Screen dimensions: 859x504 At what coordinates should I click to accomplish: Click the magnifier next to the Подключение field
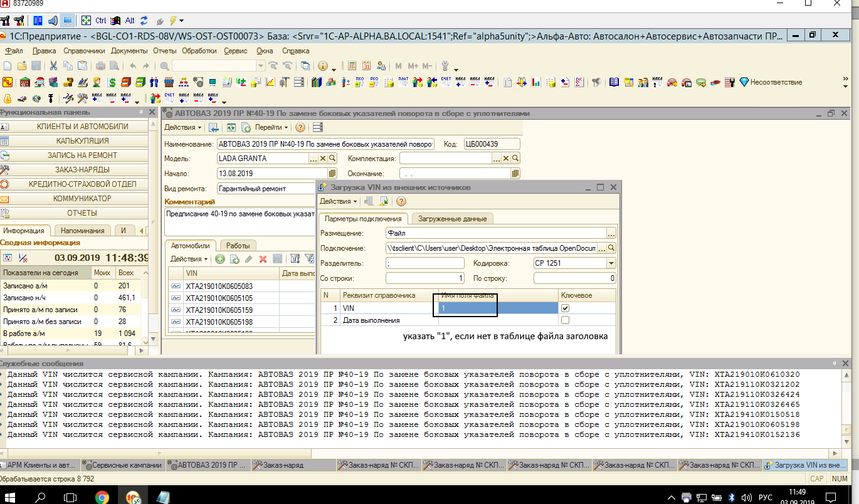coord(611,248)
